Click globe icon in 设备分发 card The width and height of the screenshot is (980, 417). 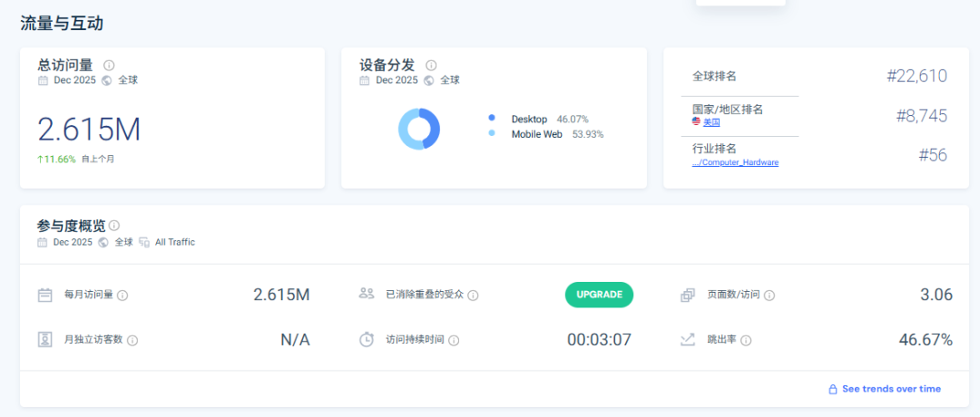pos(428,81)
